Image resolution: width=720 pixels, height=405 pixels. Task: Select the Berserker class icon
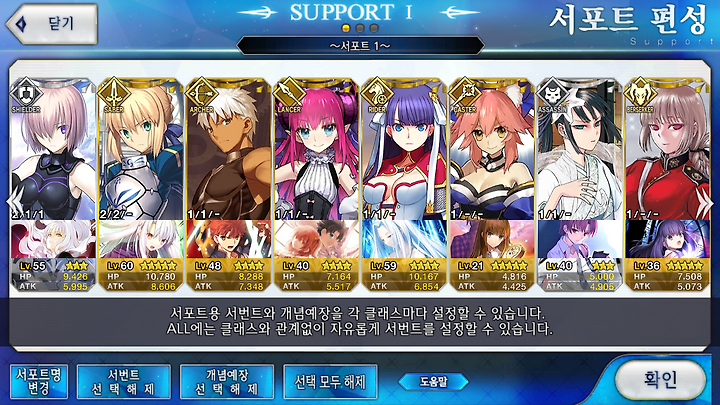(x=640, y=94)
